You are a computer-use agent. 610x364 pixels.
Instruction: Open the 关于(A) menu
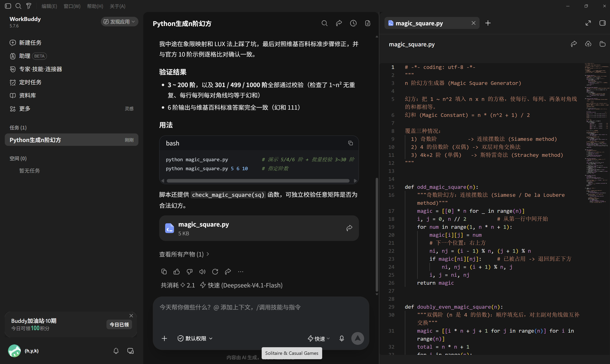click(x=117, y=6)
